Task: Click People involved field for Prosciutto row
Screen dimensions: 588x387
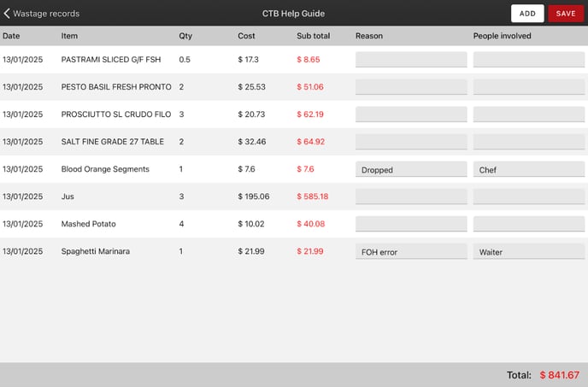Action: point(529,114)
